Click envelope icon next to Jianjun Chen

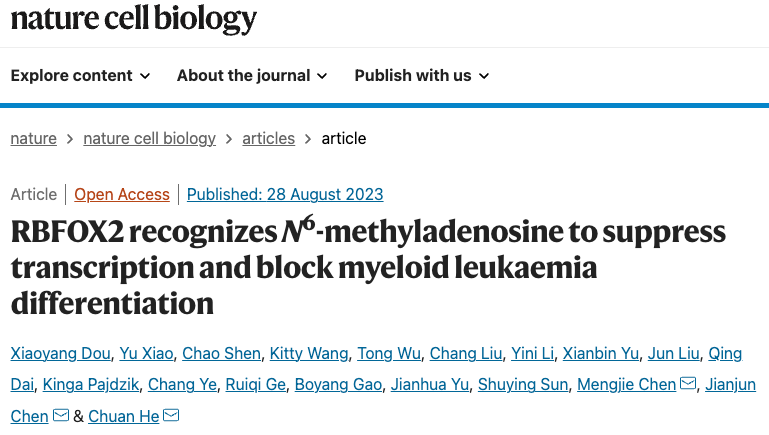point(61,415)
